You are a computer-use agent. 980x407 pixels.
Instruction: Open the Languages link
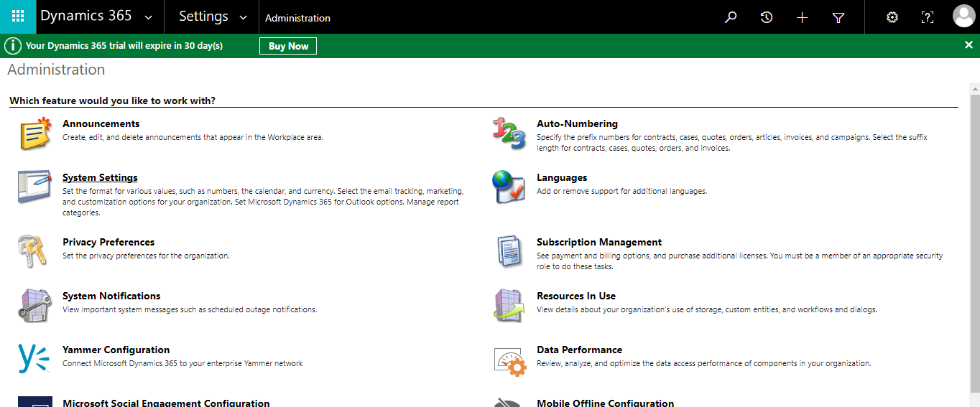click(562, 177)
